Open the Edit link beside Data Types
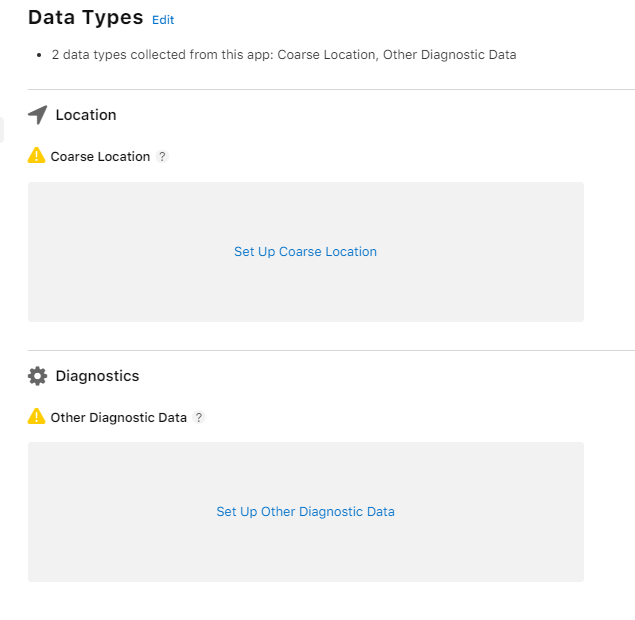The image size is (635, 620). (163, 20)
